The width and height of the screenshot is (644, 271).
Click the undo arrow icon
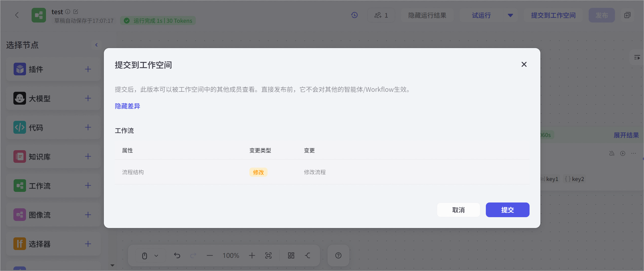[x=177, y=256]
